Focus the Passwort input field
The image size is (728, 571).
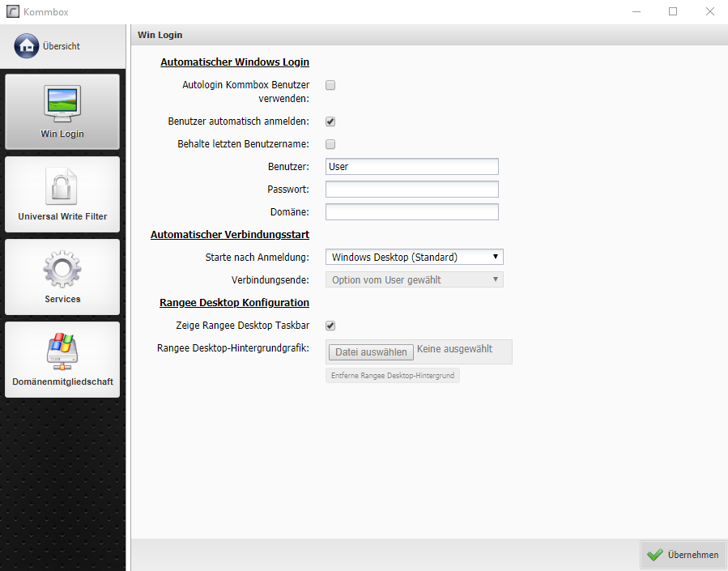pos(411,190)
